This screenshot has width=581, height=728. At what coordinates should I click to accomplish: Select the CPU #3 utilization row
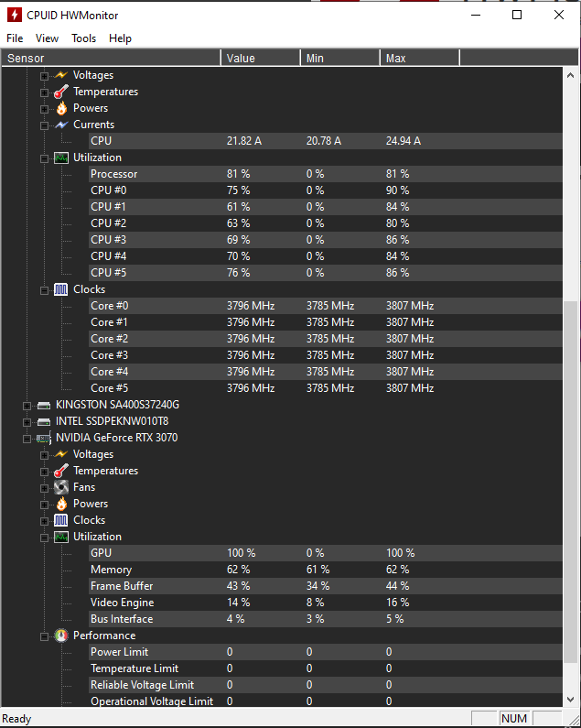(x=326, y=240)
